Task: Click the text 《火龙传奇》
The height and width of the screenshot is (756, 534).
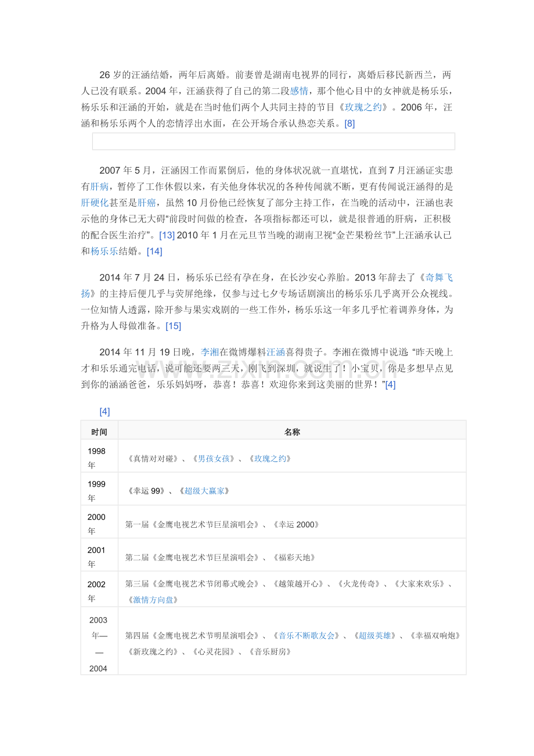Action: (358, 584)
